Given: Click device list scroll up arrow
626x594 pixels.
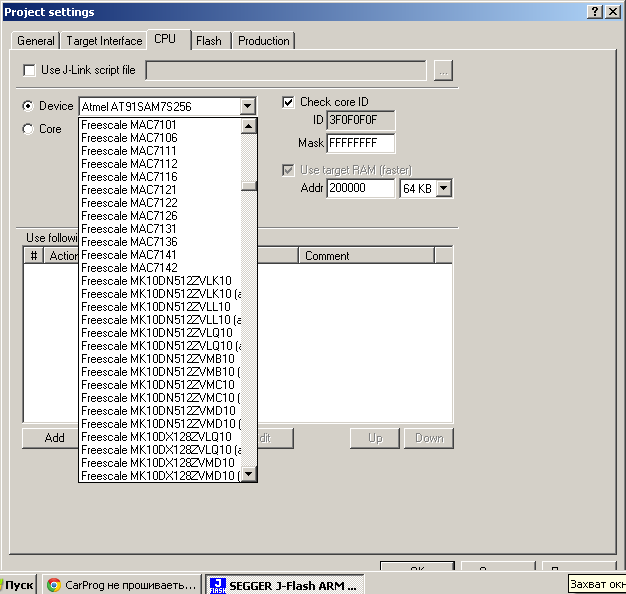Looking at the screenshot, I should pos(248,126).
